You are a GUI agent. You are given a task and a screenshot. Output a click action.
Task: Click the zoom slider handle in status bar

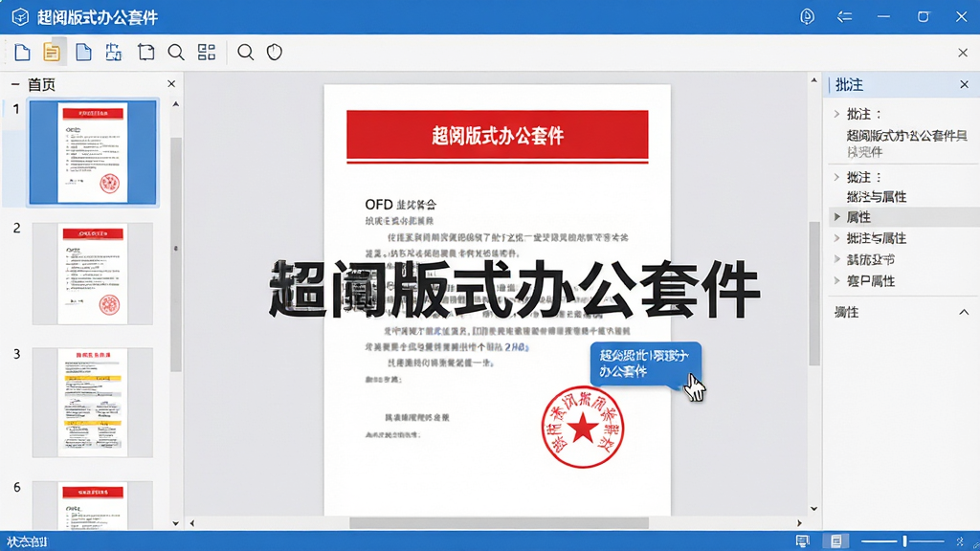coord(904,541)
